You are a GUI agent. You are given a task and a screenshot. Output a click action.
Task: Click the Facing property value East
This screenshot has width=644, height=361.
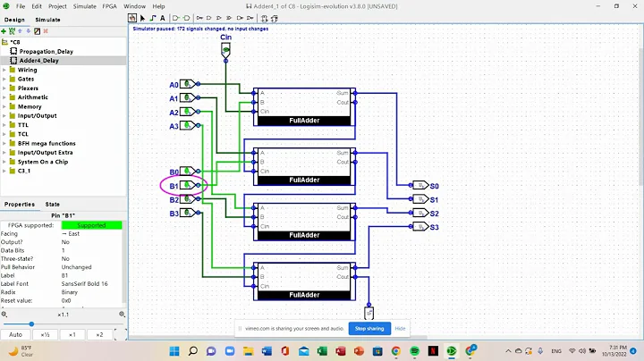tap(91, 233)
